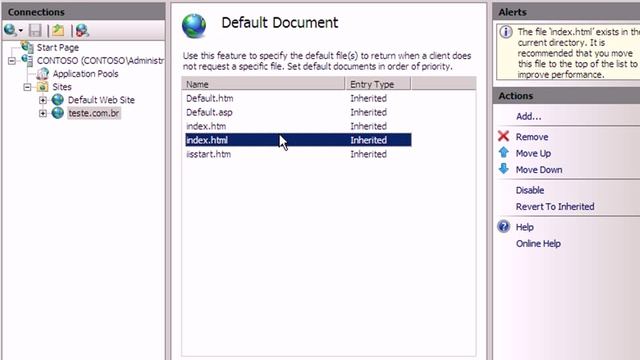This screenshot has height=360, width=640.
Task: Click the Move Down action link
Action: coord(539,169)
